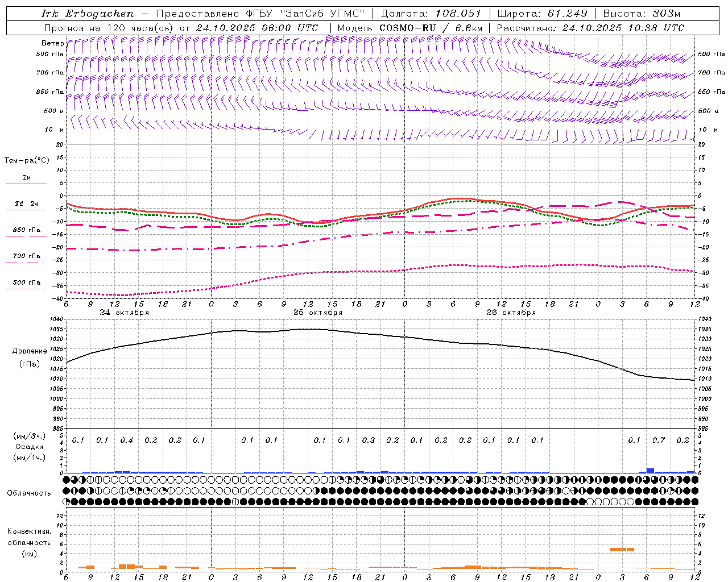This screenshot has width=728, height=582.
Task: Click the '(км)' unit under convective cloudiness
Action: (x=29, y=554)
